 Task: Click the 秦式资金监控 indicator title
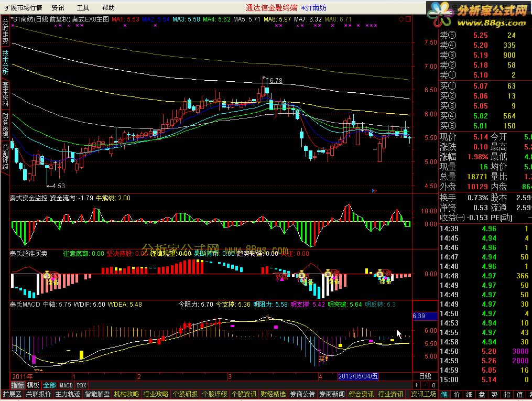tap(28, 198)
